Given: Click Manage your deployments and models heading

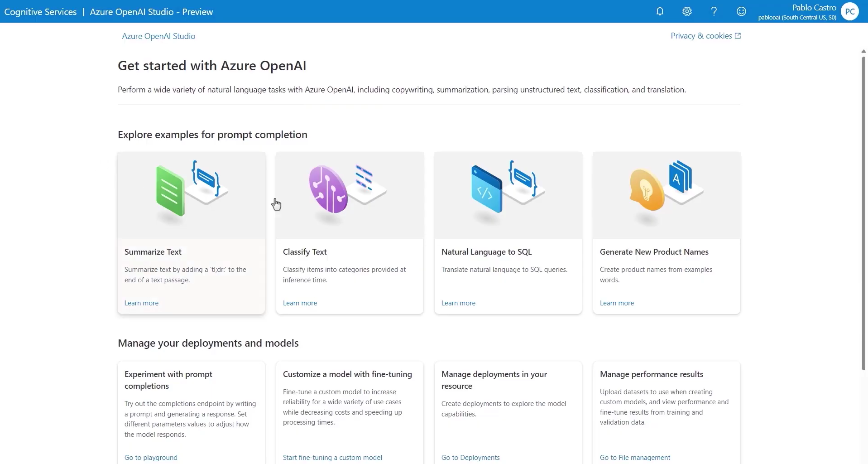Looking at the screenshot, I should point(208,343).
